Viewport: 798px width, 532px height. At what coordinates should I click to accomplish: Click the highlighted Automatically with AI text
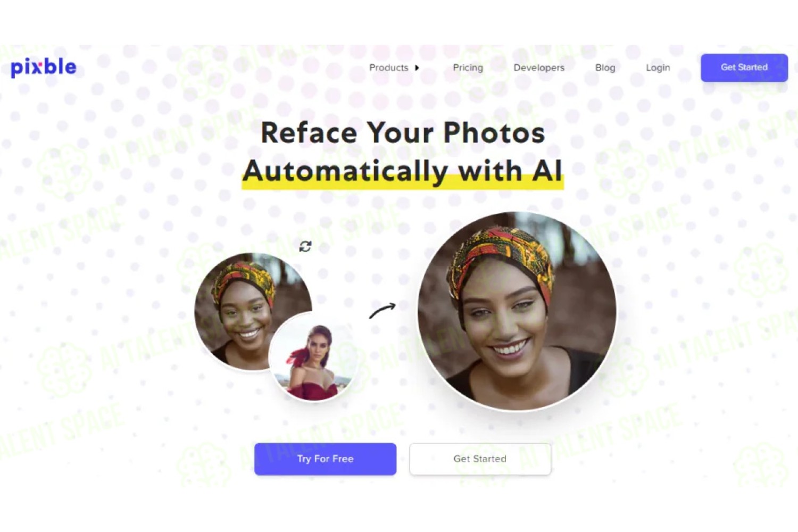(403, 171)
